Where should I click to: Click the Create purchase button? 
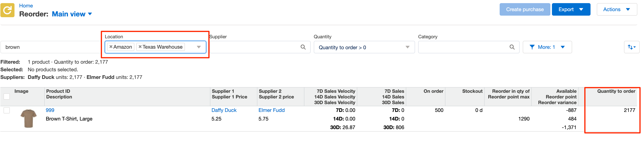click(x=525, y=9)
